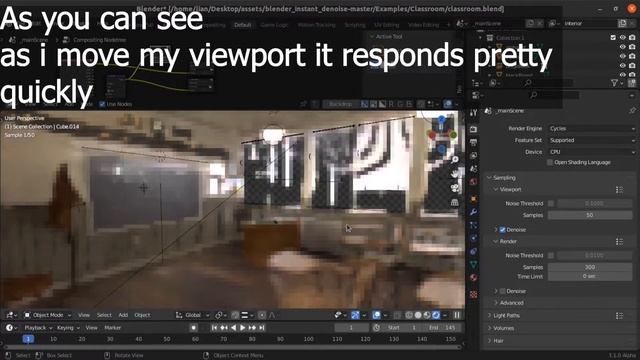
Task: Open the Device dropdown
Action: pyautogui.click(x=592, y=152)
